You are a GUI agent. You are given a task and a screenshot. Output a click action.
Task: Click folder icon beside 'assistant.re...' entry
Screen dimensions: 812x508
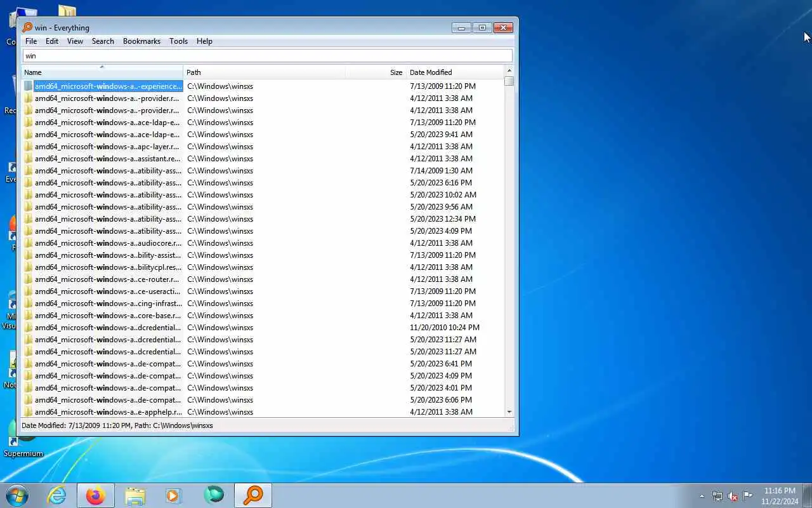[x=29, y=158]
